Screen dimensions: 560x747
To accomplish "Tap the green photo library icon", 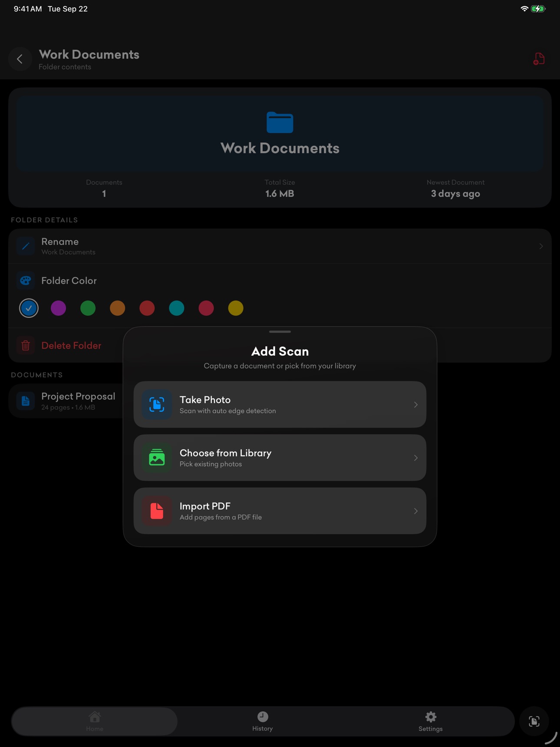I will (157, 458).
